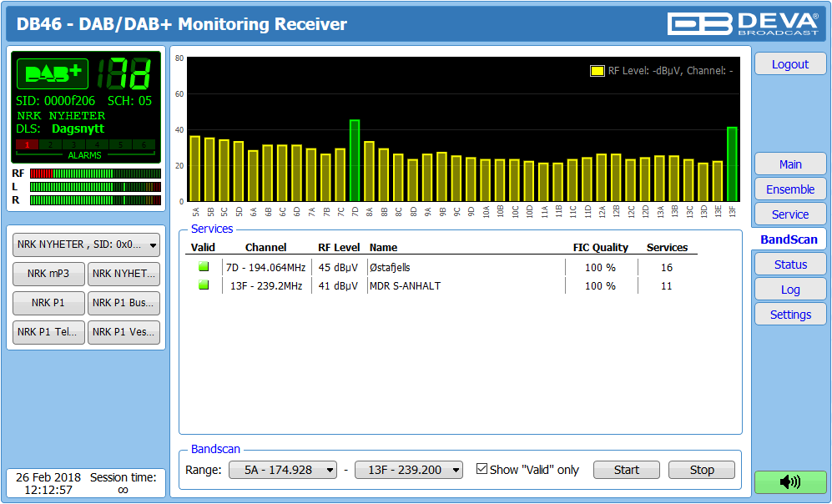The width and height of the screenshot is (832, 504).
Task: Click the green speaker audio button
Action: click(789, 481)
